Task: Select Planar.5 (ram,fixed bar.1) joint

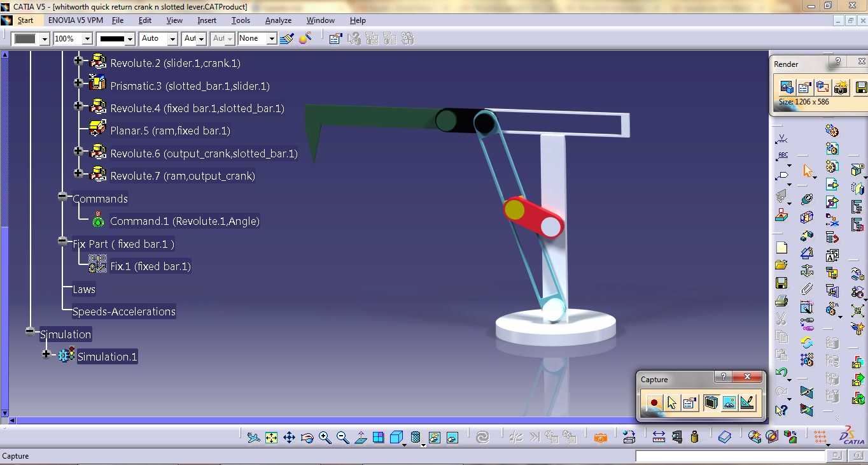Action: click(x=170, y=131)
